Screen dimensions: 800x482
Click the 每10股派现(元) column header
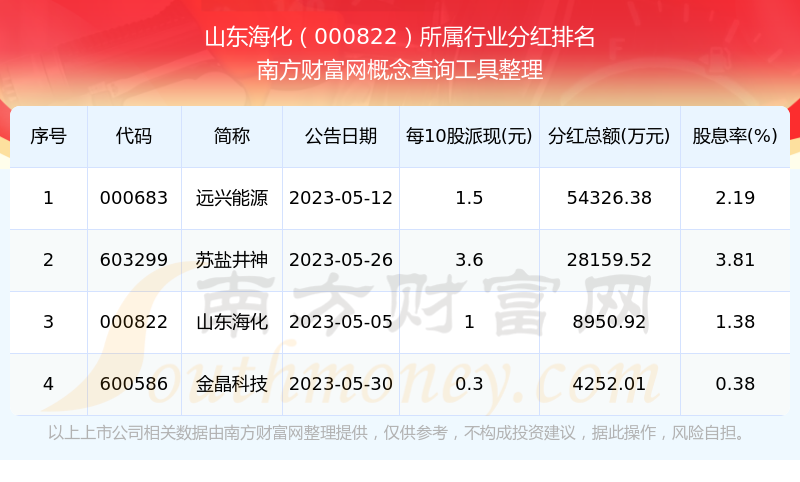[469, 136]
